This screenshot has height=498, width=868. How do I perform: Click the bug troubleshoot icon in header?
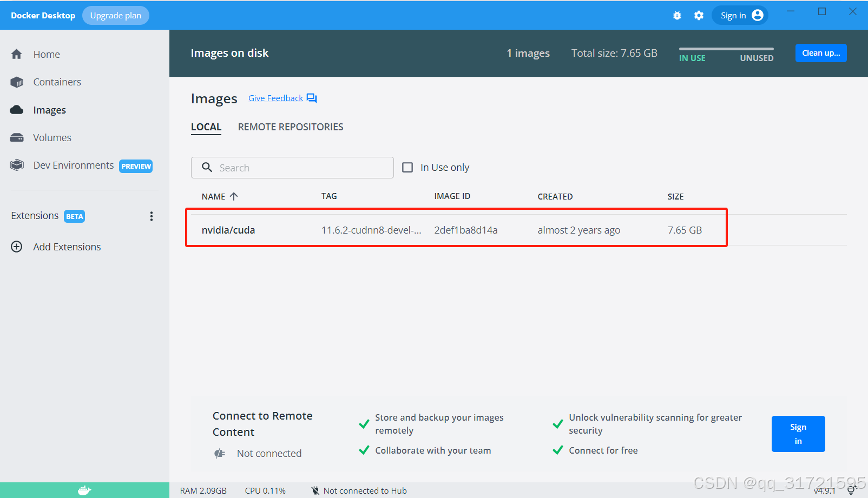coord(677,16)
